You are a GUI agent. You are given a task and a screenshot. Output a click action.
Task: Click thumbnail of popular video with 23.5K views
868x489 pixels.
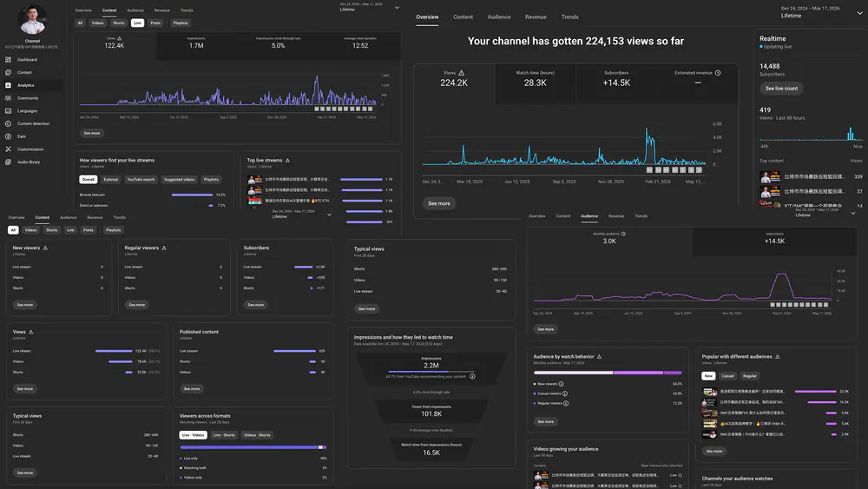[709, 392]
